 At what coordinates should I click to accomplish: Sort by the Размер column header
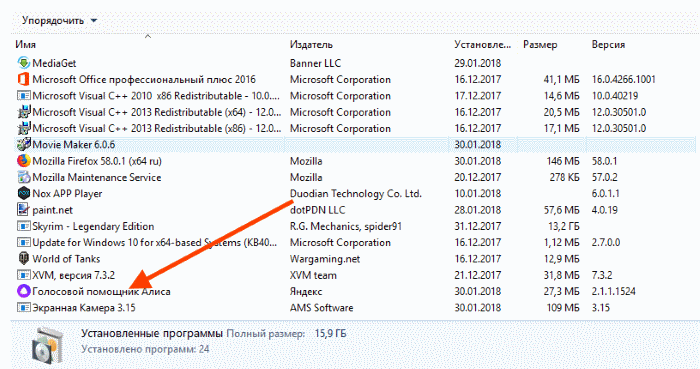coord(540,45)
